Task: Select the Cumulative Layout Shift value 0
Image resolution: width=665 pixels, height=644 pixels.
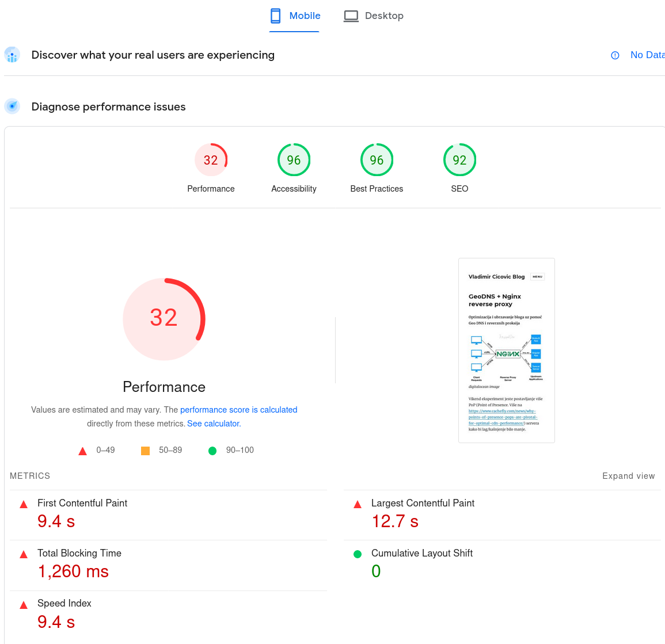Action: point(376,571)
